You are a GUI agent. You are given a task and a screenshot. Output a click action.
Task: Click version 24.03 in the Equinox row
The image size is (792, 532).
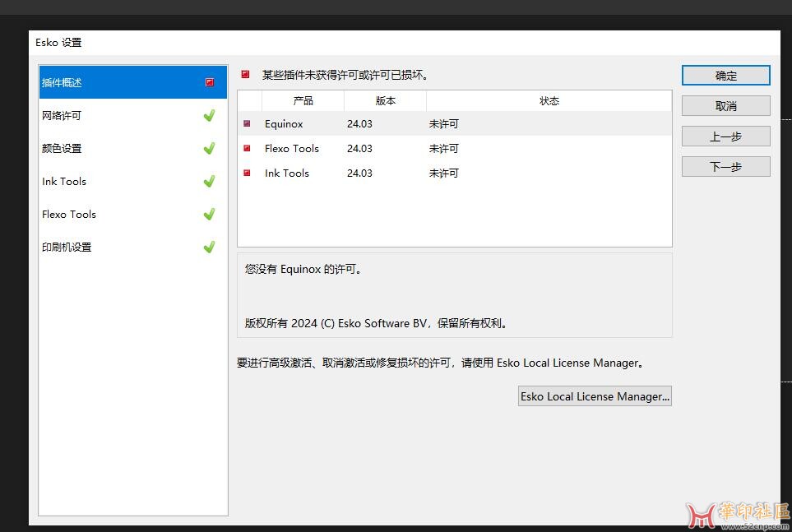point(359,124)
